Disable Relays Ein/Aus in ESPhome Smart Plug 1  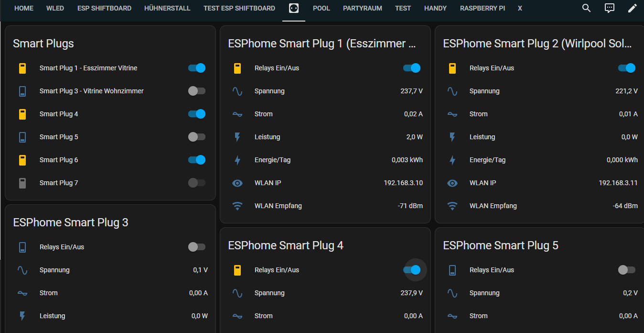pos(411,68)
